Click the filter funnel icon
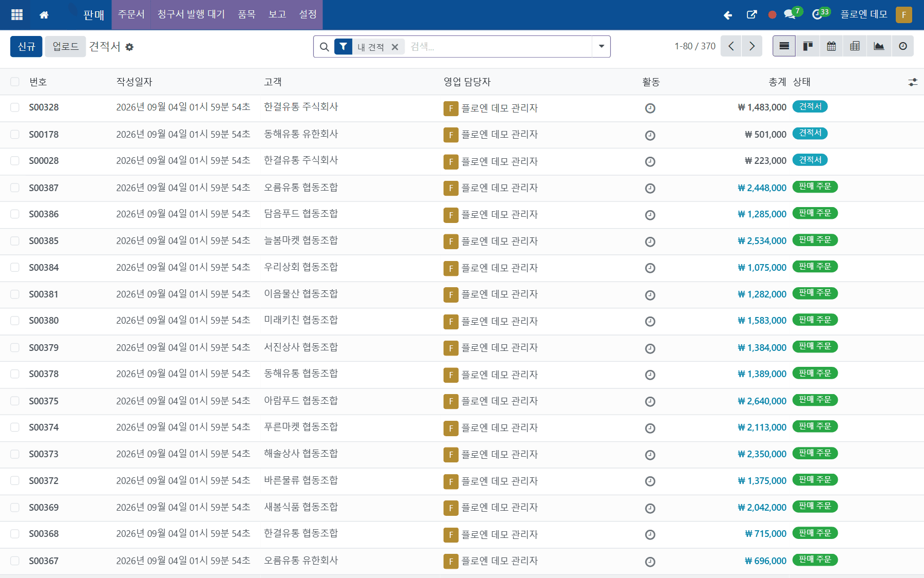Image resolution: width=924 pixels, height=578 pixels. 343,47
